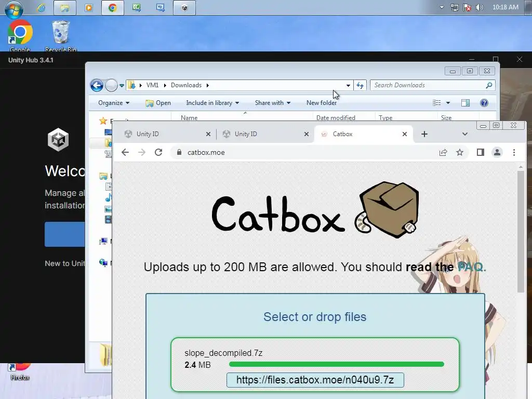The width and height of the screenshot is (532, 399).
Task: Open the Catbox FAQ link
Action: pos(472,267)
